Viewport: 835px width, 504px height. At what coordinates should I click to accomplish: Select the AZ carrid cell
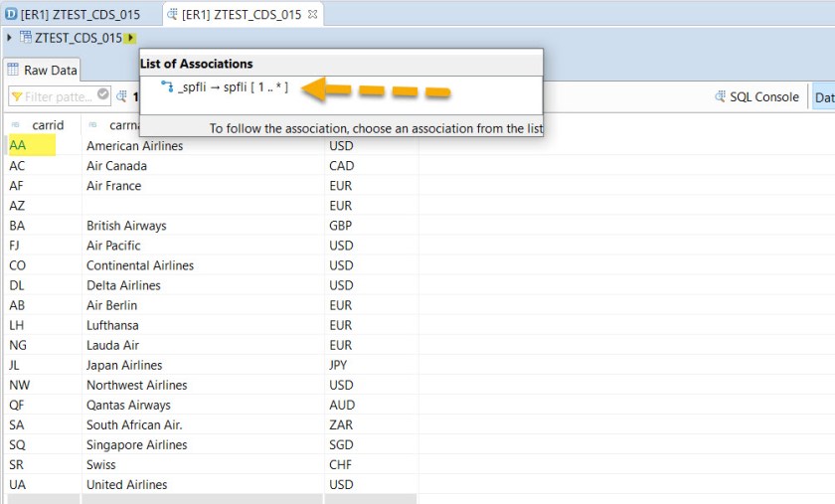[x=43, y=206]
